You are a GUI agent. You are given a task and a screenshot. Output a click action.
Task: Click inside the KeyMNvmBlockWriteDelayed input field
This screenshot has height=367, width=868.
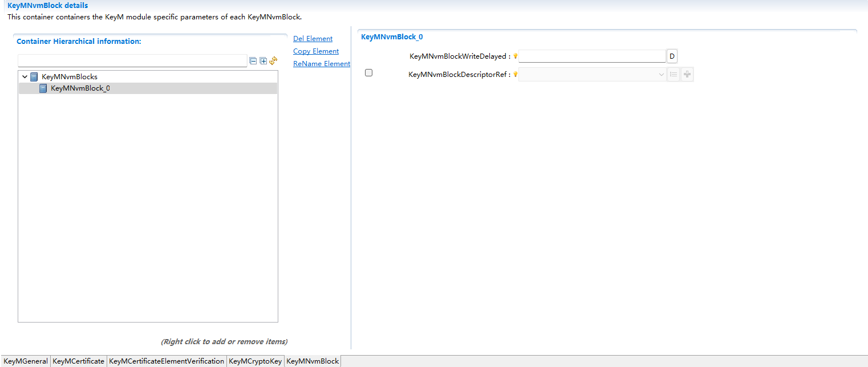coord(592,56)
